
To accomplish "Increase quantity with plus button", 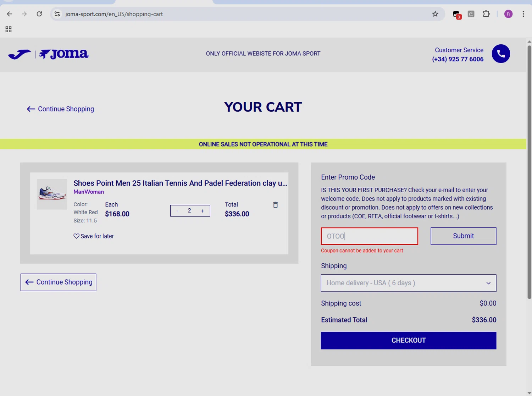I will point(202,211).
